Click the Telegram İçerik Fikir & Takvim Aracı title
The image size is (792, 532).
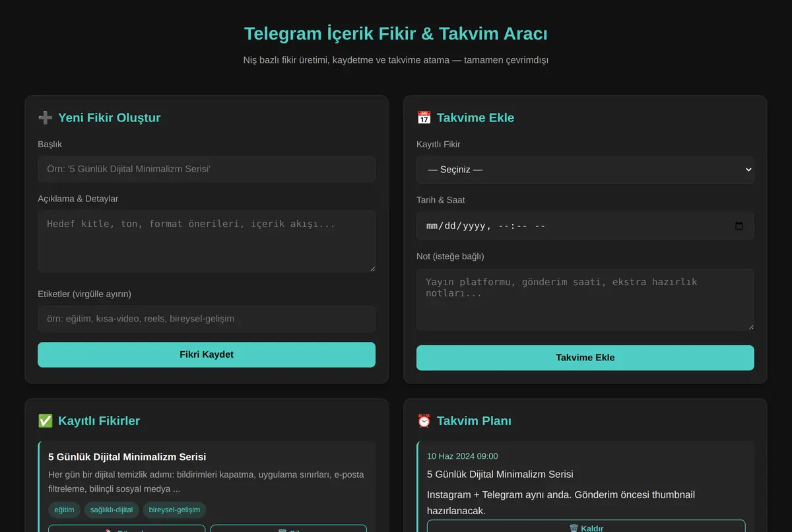pos(396,34)
